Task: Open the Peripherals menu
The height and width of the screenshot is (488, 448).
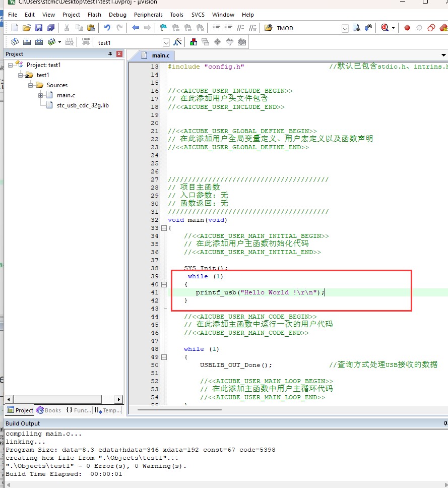Action: (148, 15)
